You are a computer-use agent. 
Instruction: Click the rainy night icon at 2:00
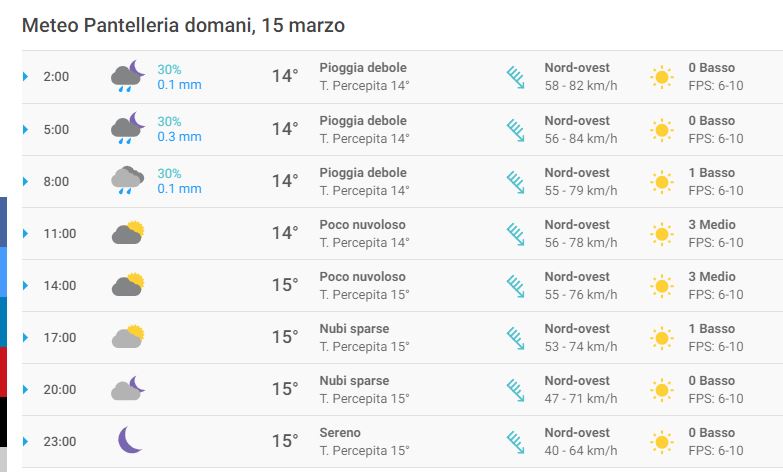(x=127, y=76)
